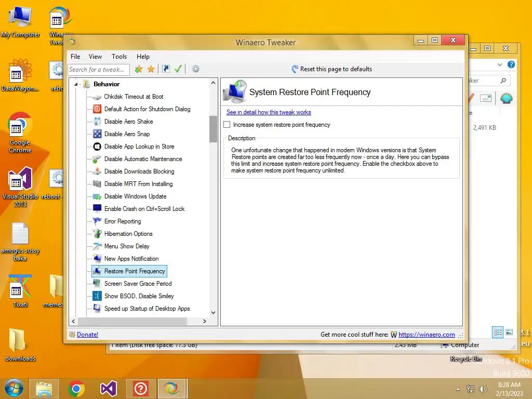Click the create shortcut toolbar icon
Screen dimensions: 532x399
(x=166, y=69)
